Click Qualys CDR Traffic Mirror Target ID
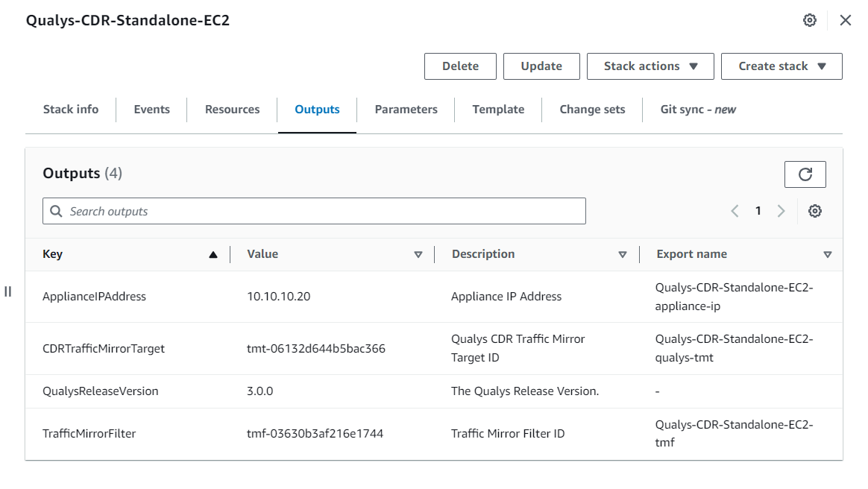The width and height of the screenshot is (868, 489). click(518, 349)
